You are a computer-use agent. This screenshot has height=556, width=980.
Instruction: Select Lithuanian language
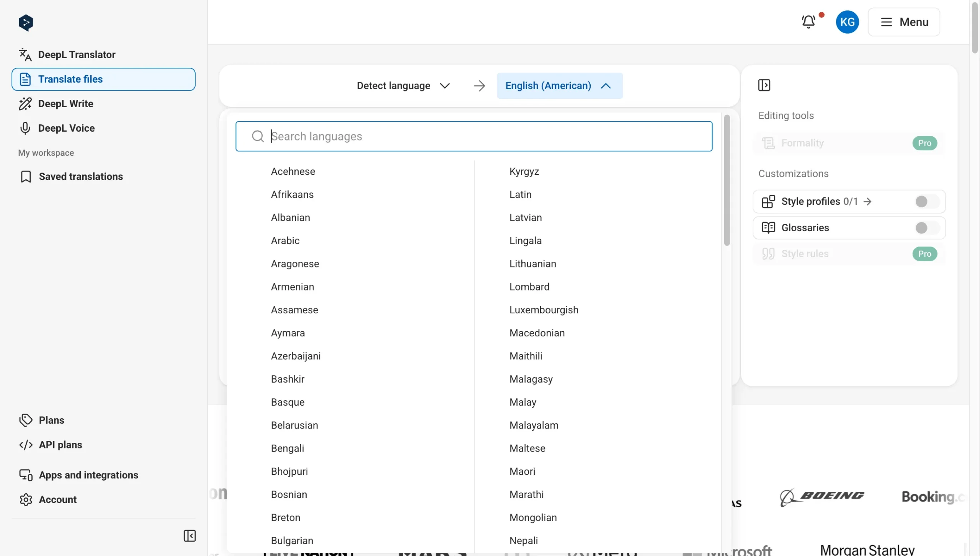click(x=532, y=264)
